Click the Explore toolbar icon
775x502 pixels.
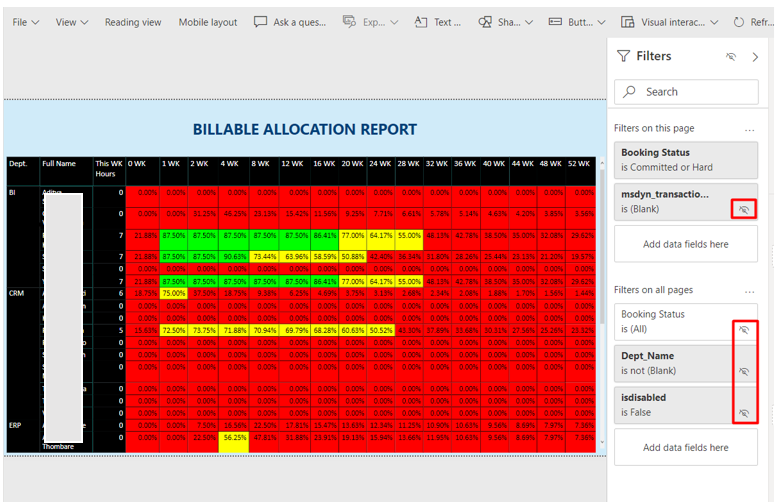click(x=349, y=22)
